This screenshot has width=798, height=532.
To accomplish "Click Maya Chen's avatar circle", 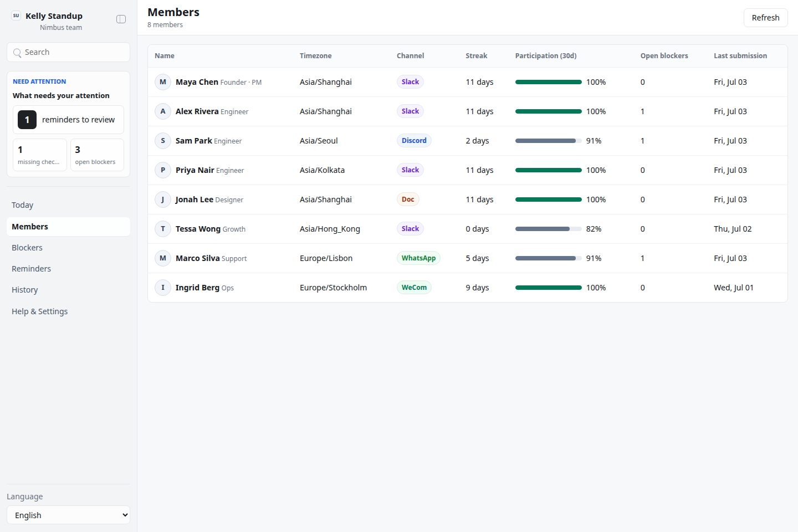I will (x=163, y=82).
